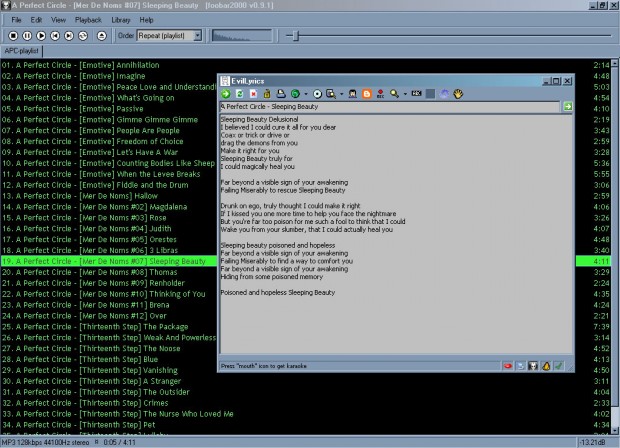
Task: Click the red REC icon in EvilLyrics
Action: (x=380, y=94)
